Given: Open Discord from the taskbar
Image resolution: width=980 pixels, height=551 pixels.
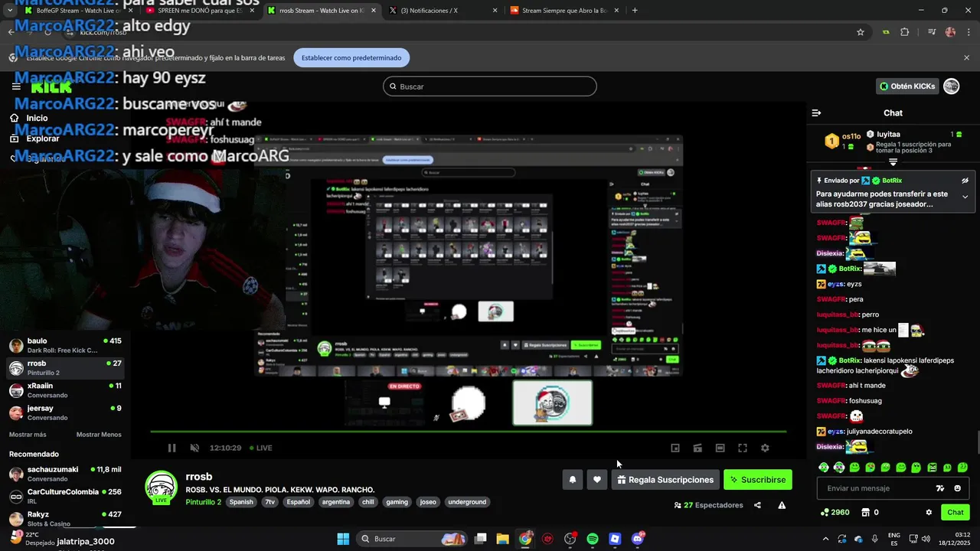Looking at the screenshot, I should (x=638, y=539).
